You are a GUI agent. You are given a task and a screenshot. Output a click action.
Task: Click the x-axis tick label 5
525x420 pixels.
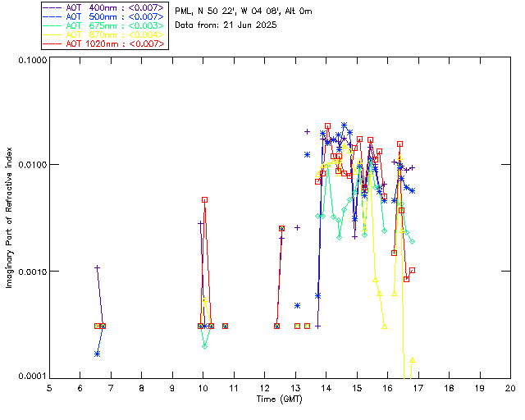click(49, 387)
